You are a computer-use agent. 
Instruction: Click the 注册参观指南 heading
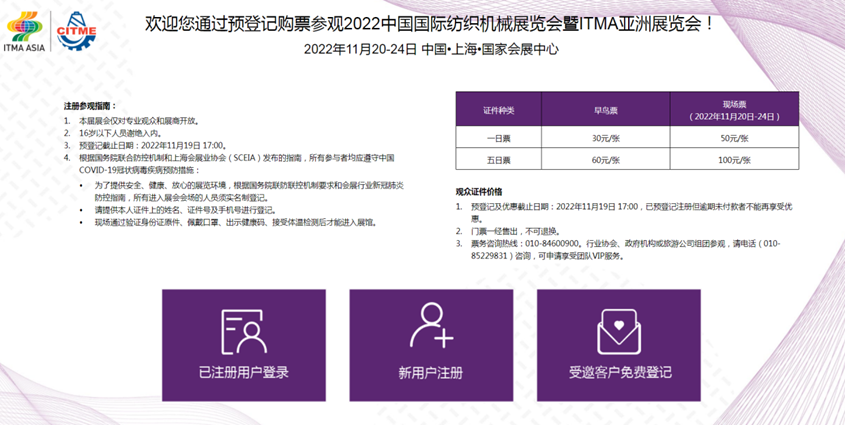(90, 105)
